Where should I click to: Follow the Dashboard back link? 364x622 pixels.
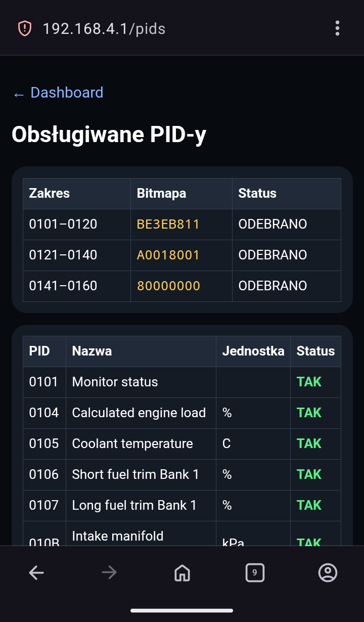tap(58, 93)
